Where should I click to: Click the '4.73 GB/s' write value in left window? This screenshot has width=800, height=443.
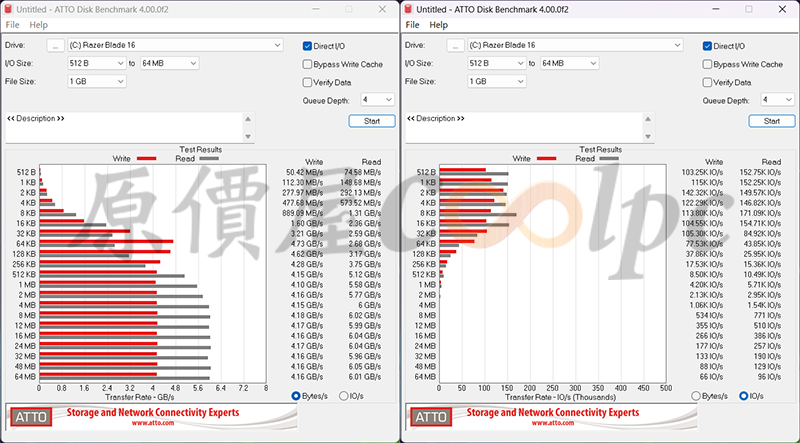tap(307, 244)
